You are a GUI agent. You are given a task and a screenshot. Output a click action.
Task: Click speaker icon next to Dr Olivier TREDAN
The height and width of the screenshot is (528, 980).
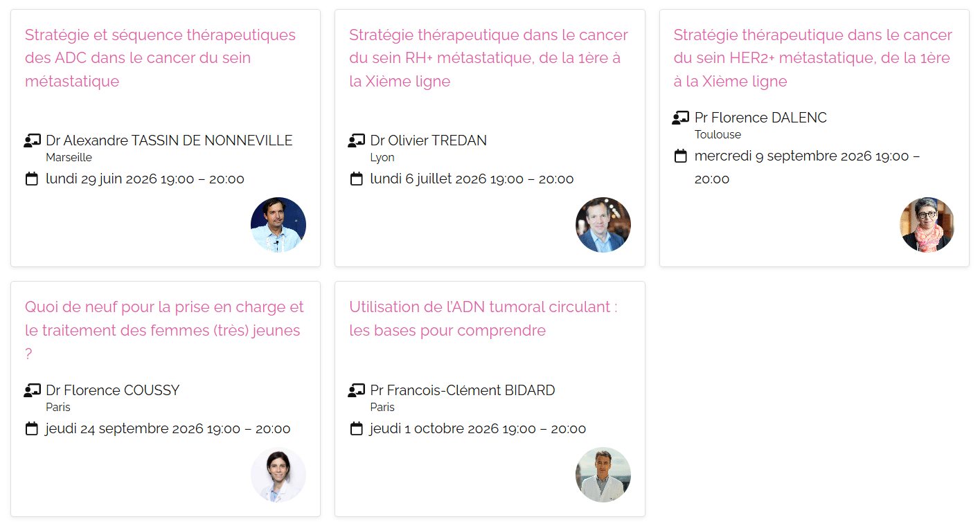356,141
